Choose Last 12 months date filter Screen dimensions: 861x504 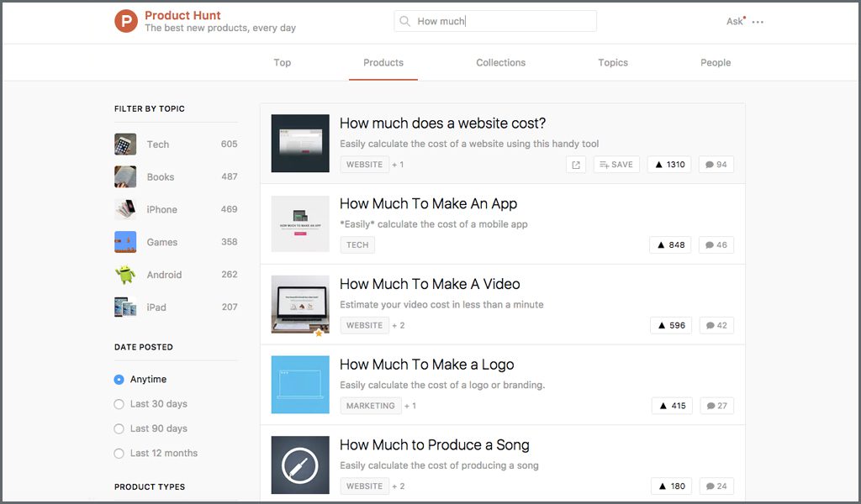tap(119, 454)
